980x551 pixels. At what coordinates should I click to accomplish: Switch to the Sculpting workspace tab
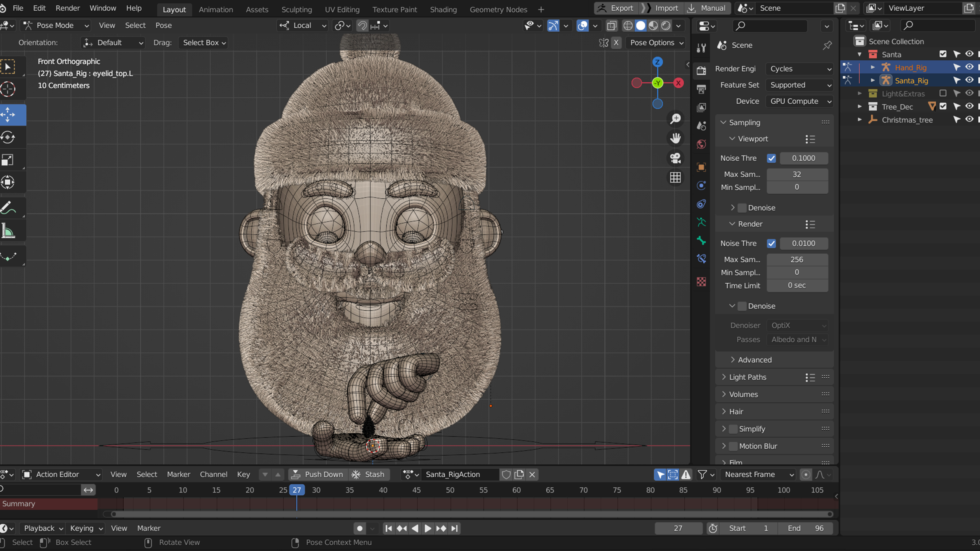296,9
